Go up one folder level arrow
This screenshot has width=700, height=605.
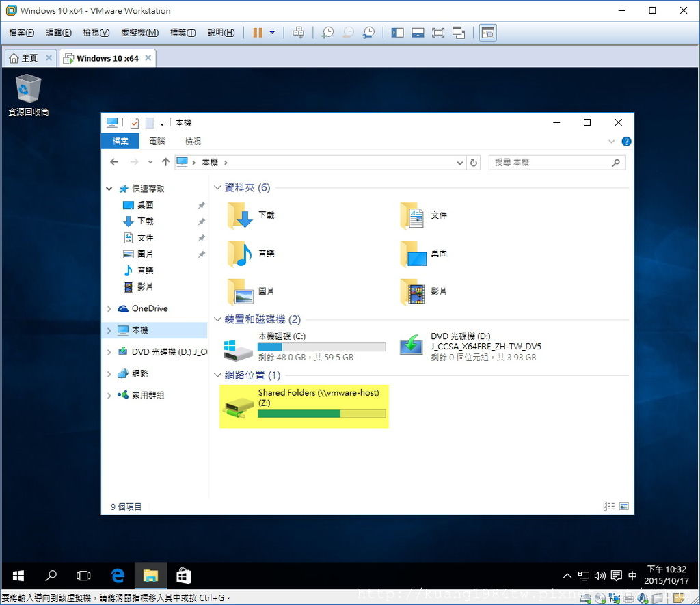pyautogui.click(x=165, y=162)
